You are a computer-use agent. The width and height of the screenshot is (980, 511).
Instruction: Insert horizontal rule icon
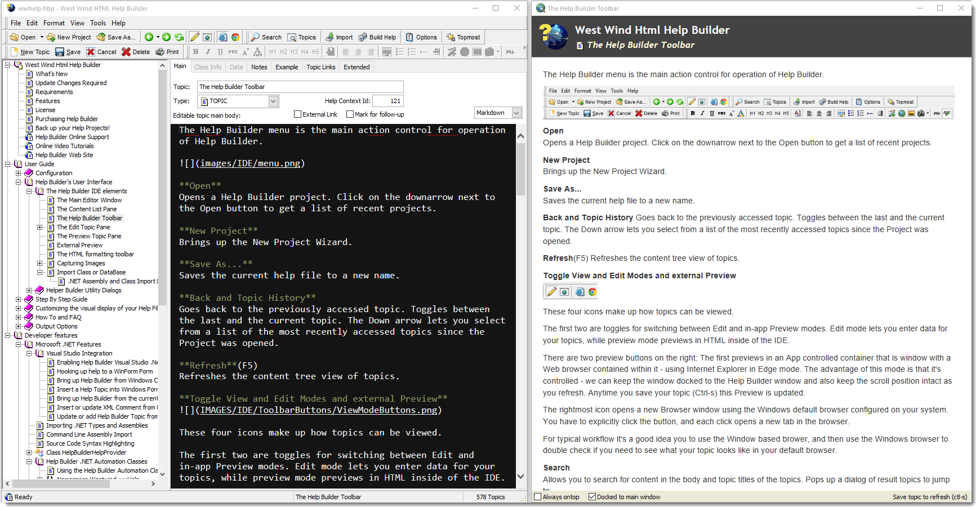point(424,52)
